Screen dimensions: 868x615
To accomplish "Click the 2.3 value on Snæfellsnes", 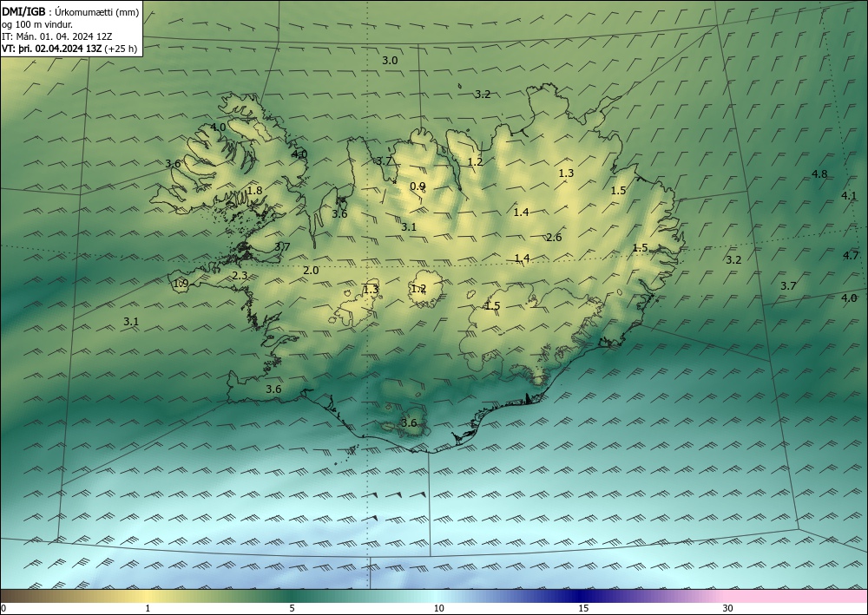I will pyautogui.click(x=240, y=276).
